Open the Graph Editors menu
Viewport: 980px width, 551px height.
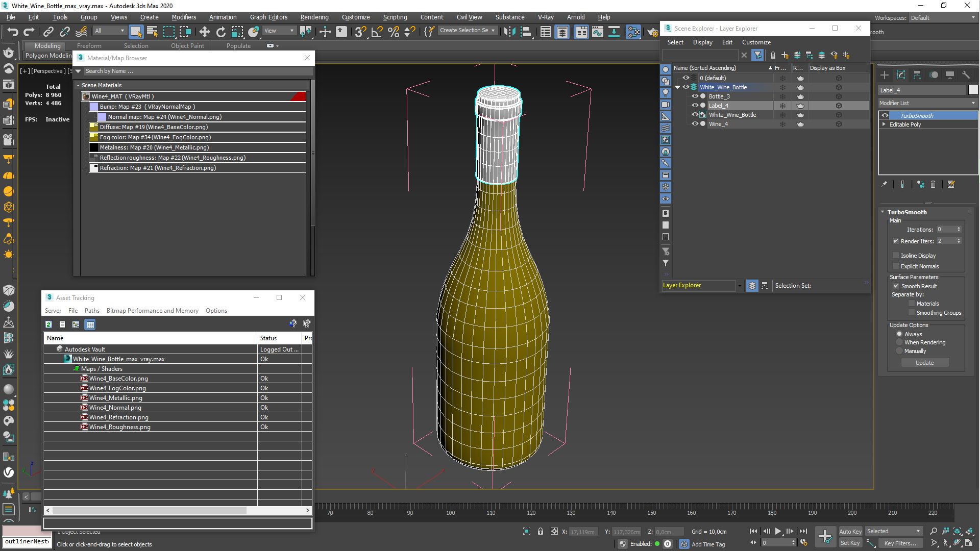pyautogui.click(x=268, y=17)
